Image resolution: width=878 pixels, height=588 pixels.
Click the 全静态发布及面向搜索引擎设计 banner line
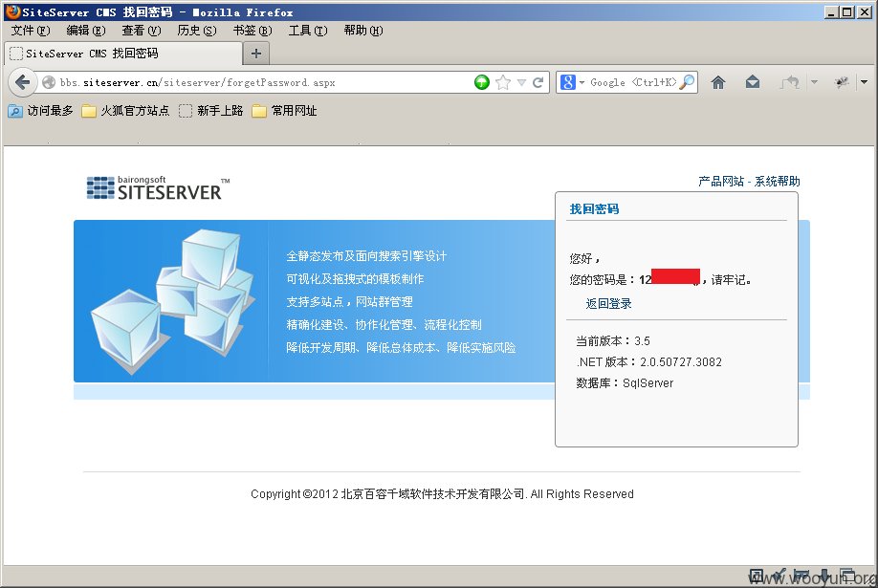[366, 256]
